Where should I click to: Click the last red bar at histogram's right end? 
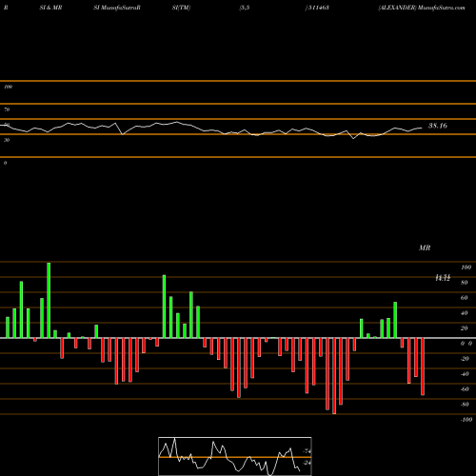[x=423, y=367]
